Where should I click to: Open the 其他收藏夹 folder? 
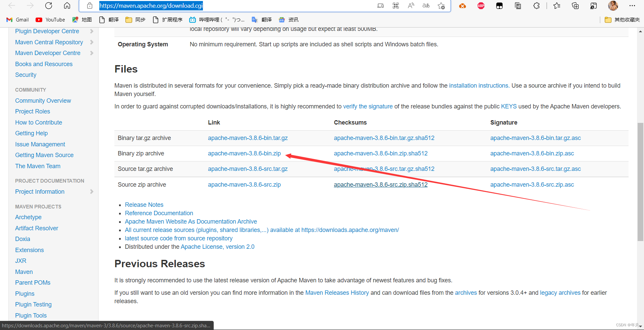click(x=622, y=20)
